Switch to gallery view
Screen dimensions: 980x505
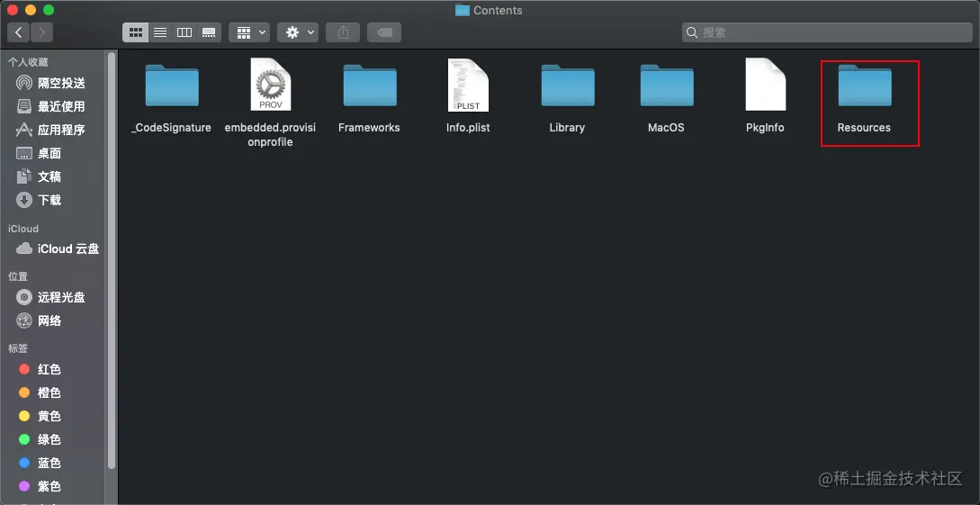pos(209,32)
